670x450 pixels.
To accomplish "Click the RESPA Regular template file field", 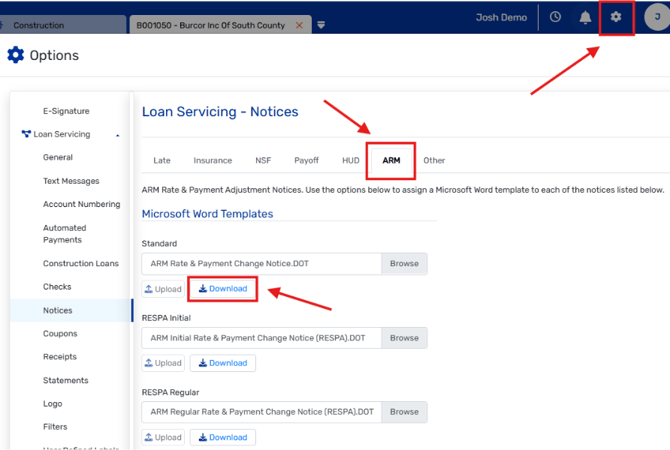I will pos(262,412).
